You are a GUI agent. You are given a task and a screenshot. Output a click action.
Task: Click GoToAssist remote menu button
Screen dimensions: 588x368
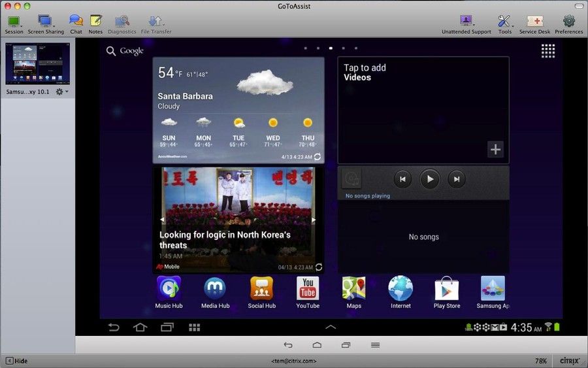pos(376,345)
